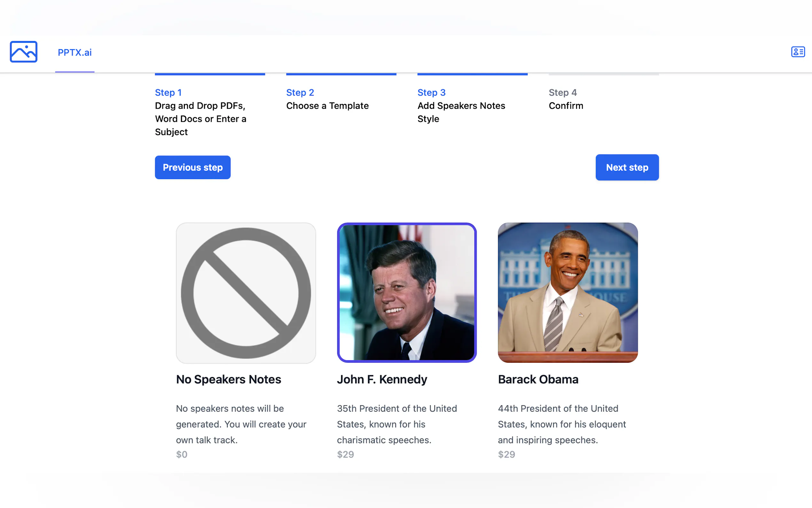Click the Step 1 blue progress bar
812x508 pixels.
[210, 74]
